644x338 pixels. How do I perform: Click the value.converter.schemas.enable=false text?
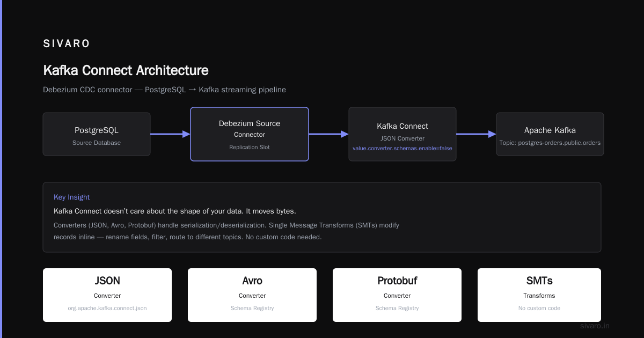(402, 148)
